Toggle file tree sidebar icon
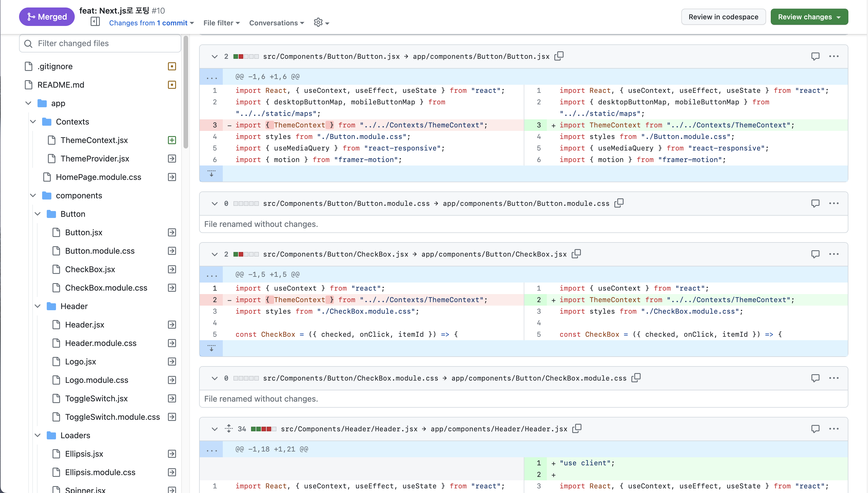868x493 pixels. point(95,22)
